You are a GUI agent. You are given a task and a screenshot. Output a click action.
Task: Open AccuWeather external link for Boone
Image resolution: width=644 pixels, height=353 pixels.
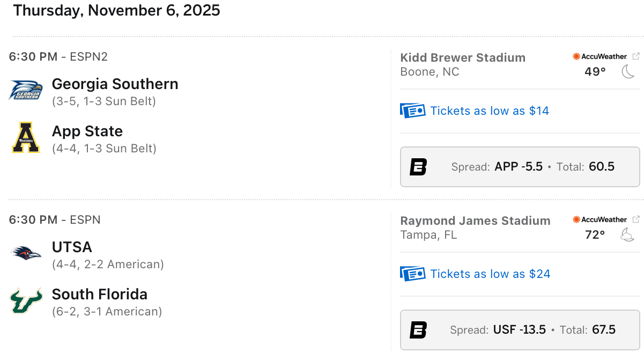pyautogui.click(x=636, y=56)
